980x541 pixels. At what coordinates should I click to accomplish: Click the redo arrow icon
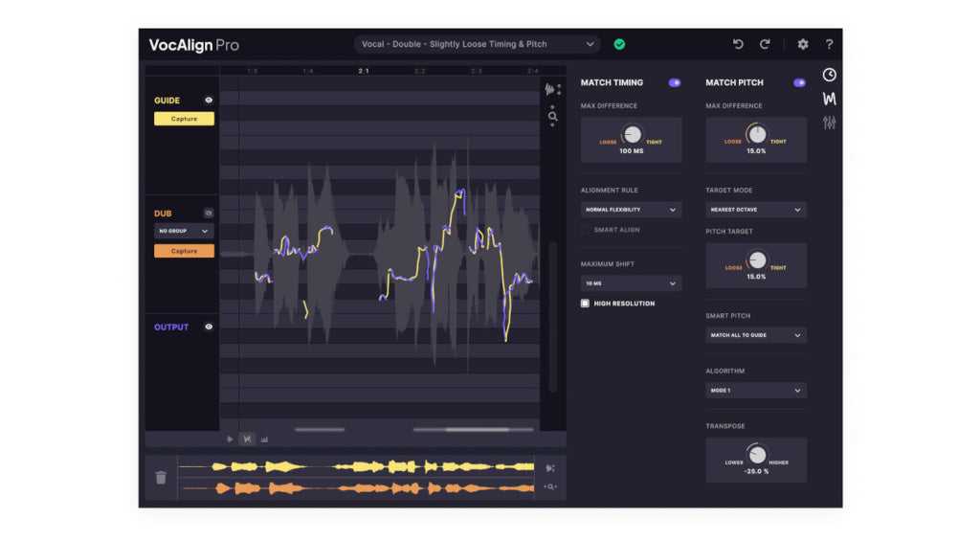click(765, 44)
